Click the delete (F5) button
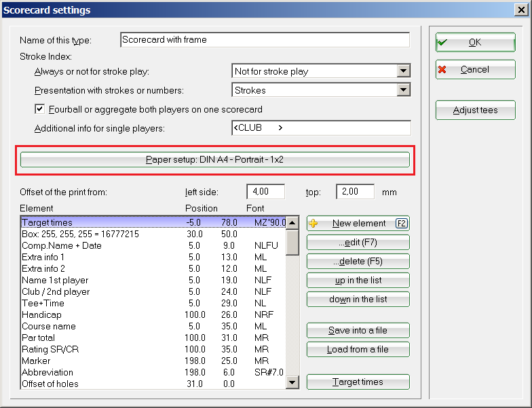The image size is (532, 408). (x=358, y=262)
